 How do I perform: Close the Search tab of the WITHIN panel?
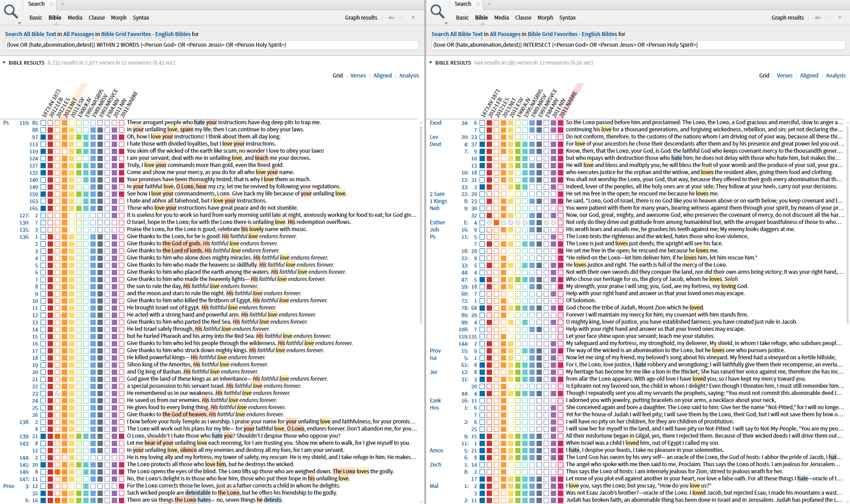[51, 4]
